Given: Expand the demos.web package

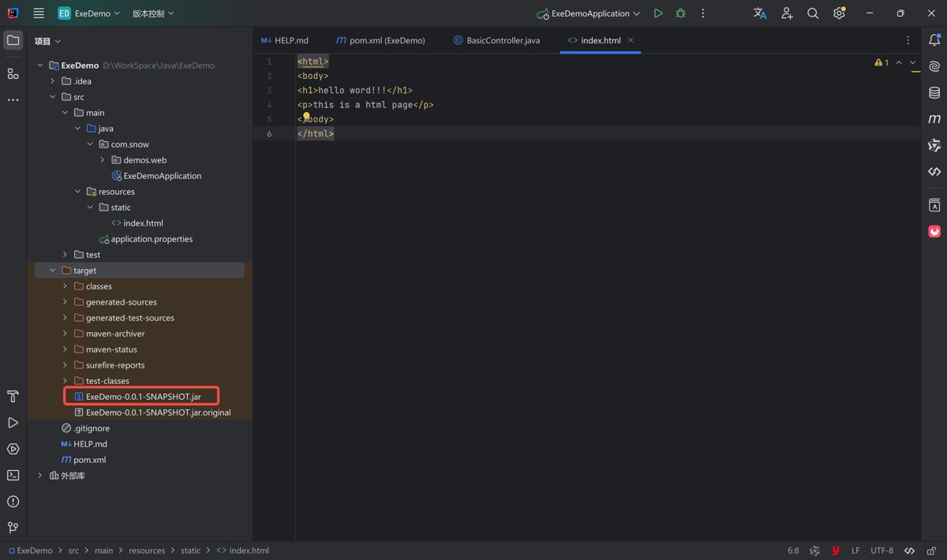Looking at the screenshot, I should 103,160.
